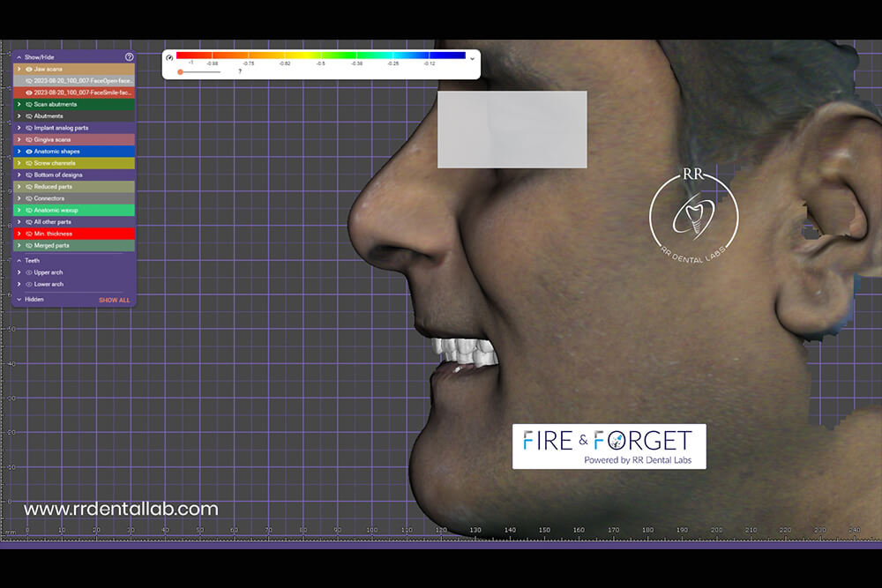The image size is (882, 588).
Task: Show the FaceOpen face scan layer
Action: pyautogui.click(x=29, y=80)
